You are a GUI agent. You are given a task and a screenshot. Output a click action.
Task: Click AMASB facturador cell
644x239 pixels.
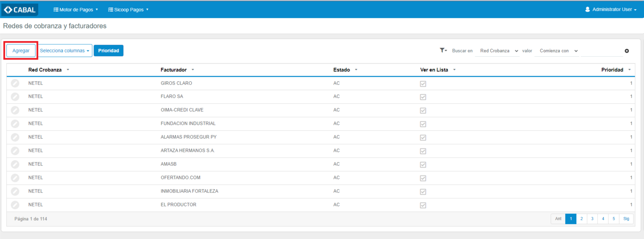(169, 164)
